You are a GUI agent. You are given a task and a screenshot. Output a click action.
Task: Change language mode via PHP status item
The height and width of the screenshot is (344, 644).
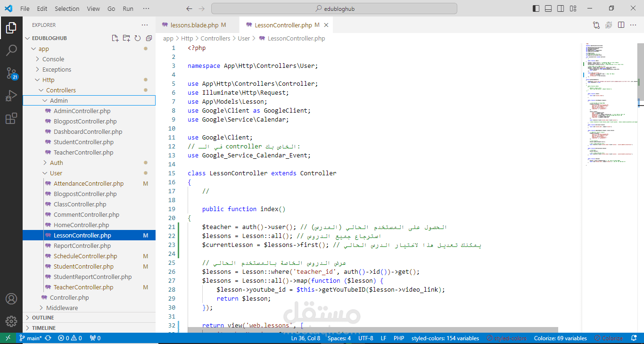(399, 338)
